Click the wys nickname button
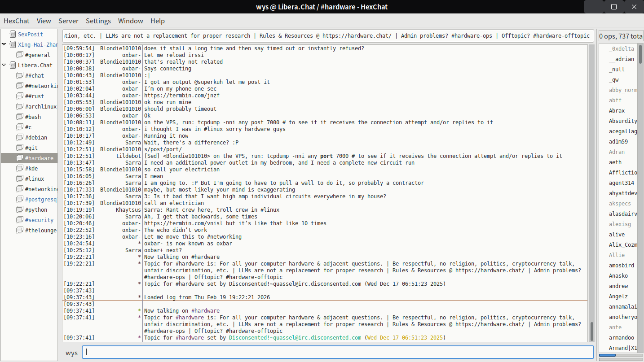This screenshot has width=644, height=362. click(x=71, y=353)
